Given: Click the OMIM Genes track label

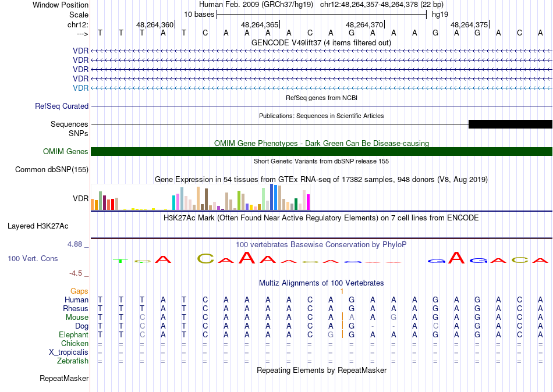Looking at the screenshot, I should click(65, 151).
